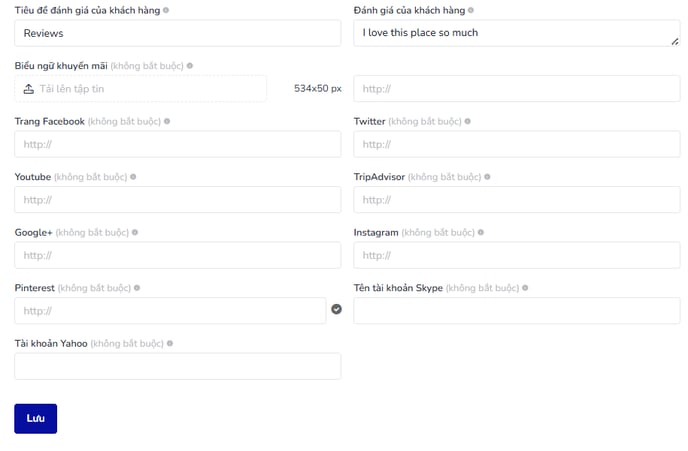Click into the Google+ URL field

pyautogui.click(x=178, y=255)
